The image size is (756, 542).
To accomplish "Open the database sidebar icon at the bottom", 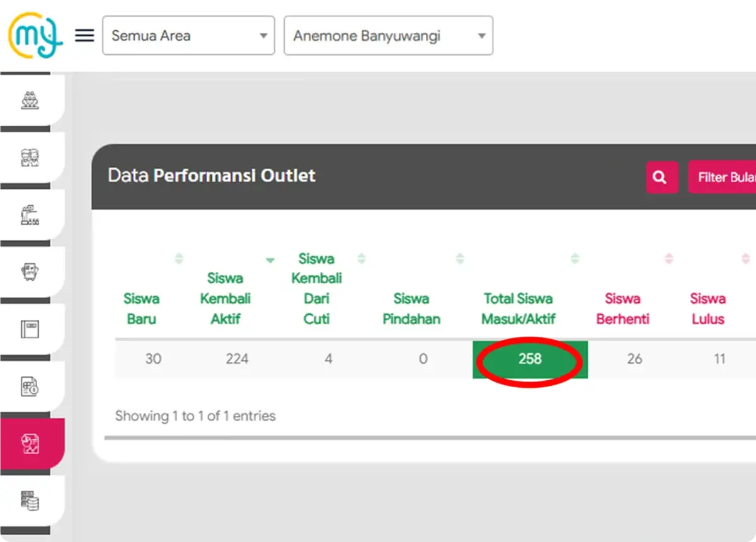I will click(x=30, y=499).
